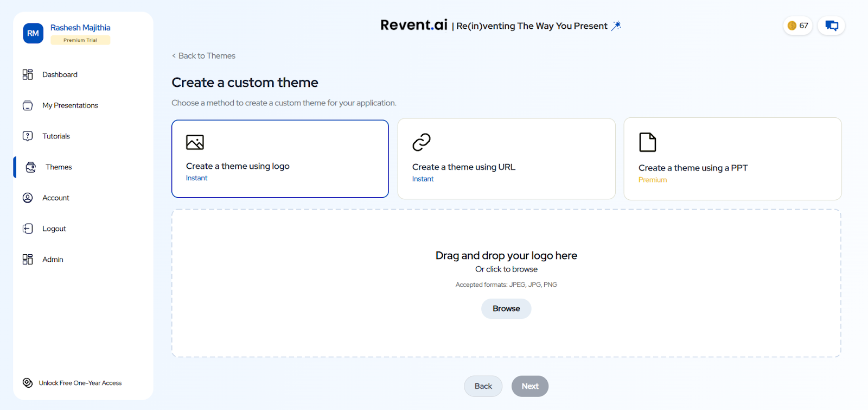Click the coin credits counter showing 67
Image resolution: width=868 pixels, height=410 pixels.
pos(797,26)
